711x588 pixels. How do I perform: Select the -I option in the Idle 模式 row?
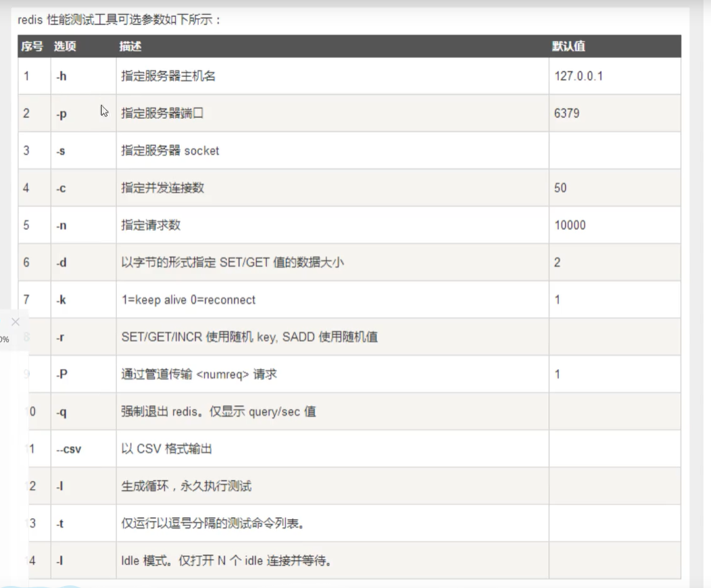[x=59, y=561]
